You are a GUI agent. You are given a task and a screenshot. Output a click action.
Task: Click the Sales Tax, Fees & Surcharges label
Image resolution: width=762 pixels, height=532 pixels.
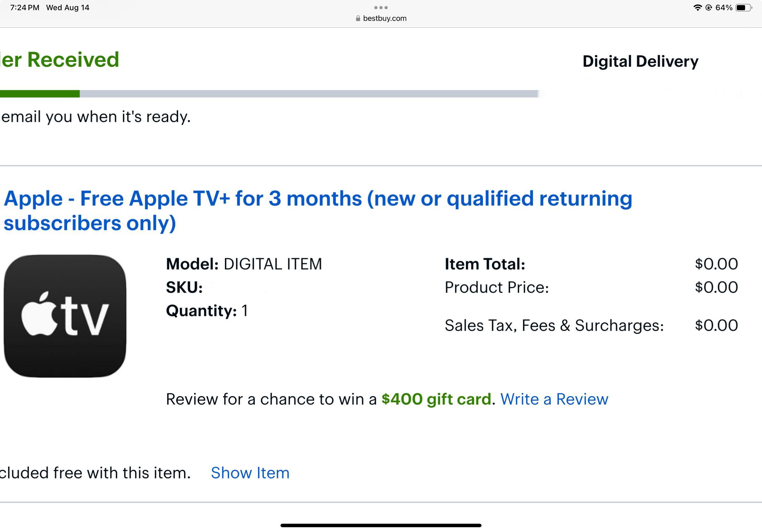pos(554,325)
